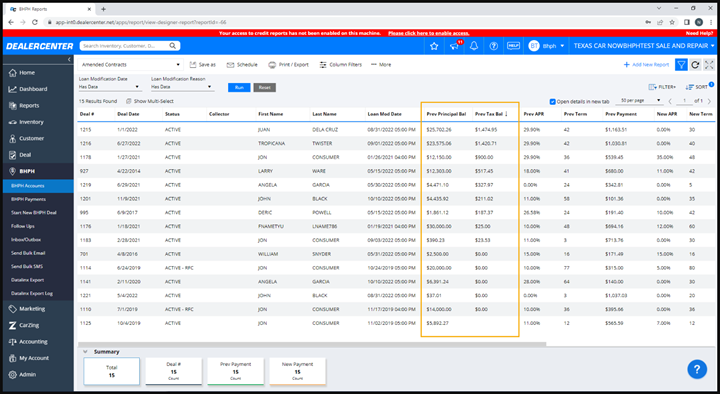The height and width of the screenshot is (394, 720).
Task: Bookmark this page with Chrome star
Action: (x=672, y=22)
